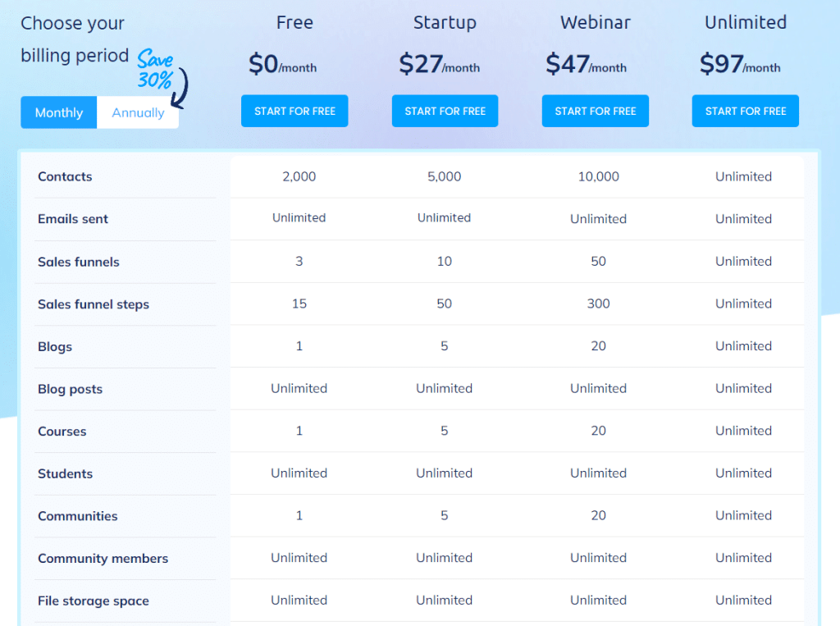The height and width of the screenshot is (626, 840).
Task: Click the Startup plan Courses value 5
Action: [444, 431]
